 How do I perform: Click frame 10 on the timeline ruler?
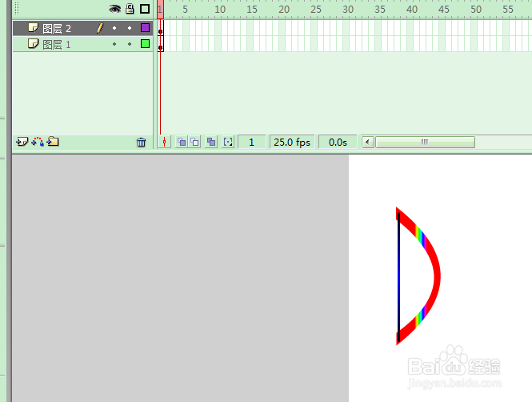click(220, 10)
